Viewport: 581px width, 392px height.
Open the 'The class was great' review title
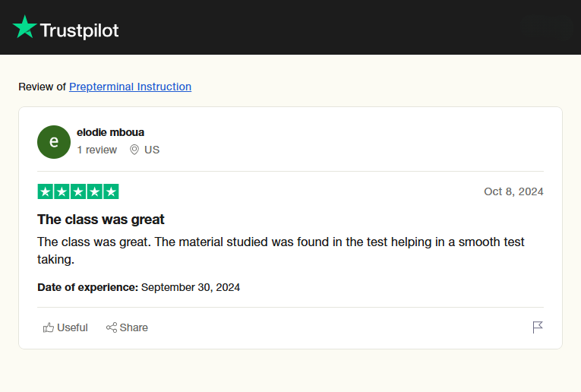(x=101, y=220)
